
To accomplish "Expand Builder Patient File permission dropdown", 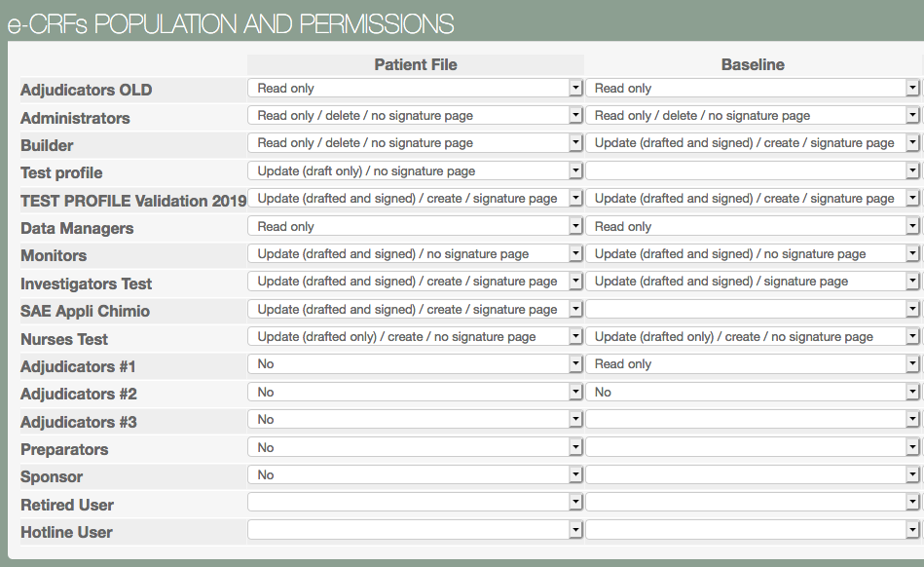I will [x=415, y=143].
